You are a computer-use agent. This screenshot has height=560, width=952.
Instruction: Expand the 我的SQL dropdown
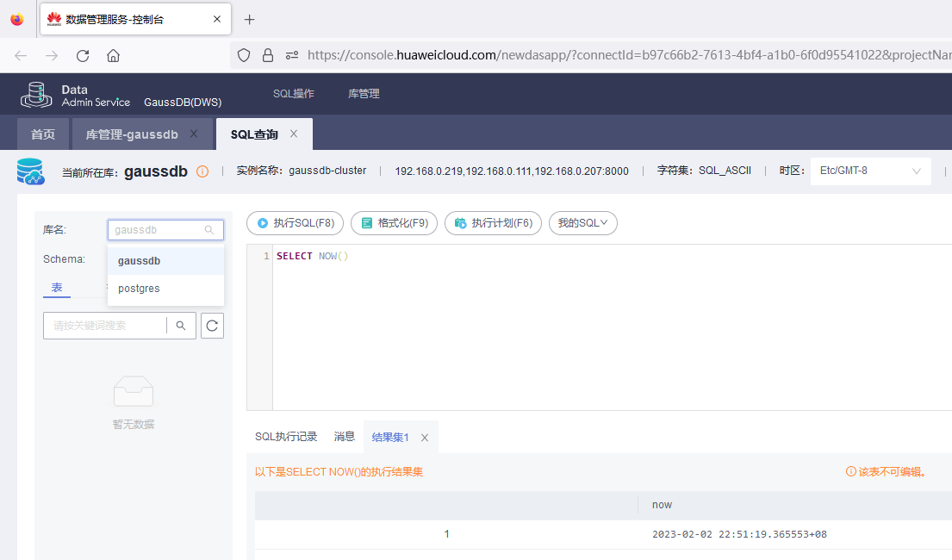point(585,222)
